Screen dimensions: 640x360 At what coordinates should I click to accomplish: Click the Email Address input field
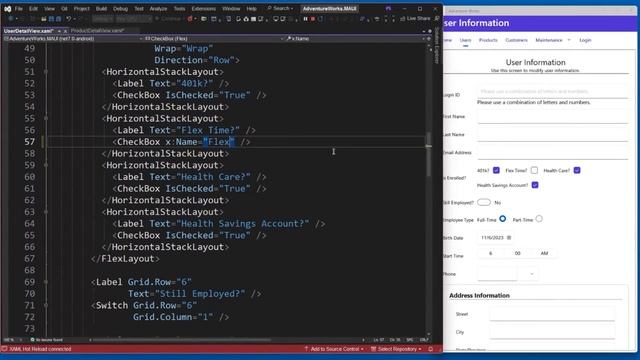coord(552,153)
